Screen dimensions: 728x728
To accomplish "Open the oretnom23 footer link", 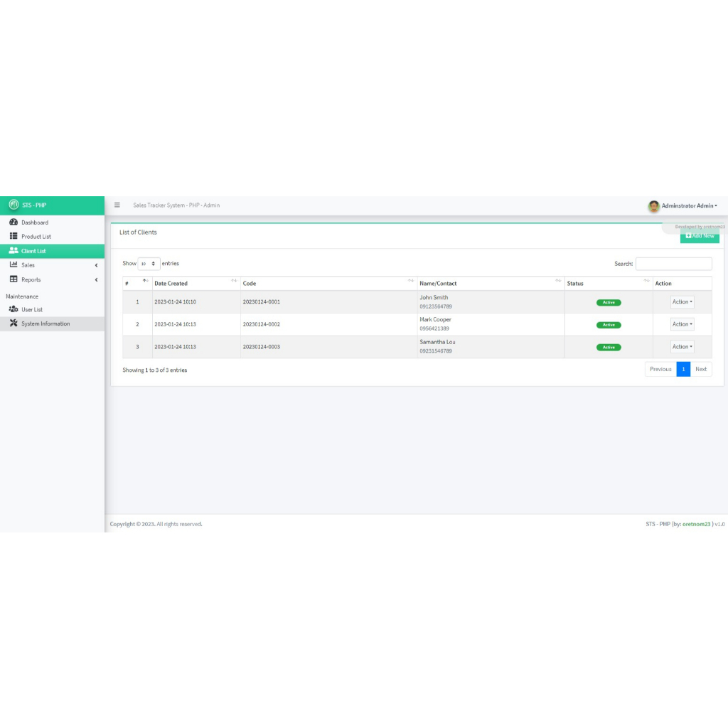I will coord(696,524).
